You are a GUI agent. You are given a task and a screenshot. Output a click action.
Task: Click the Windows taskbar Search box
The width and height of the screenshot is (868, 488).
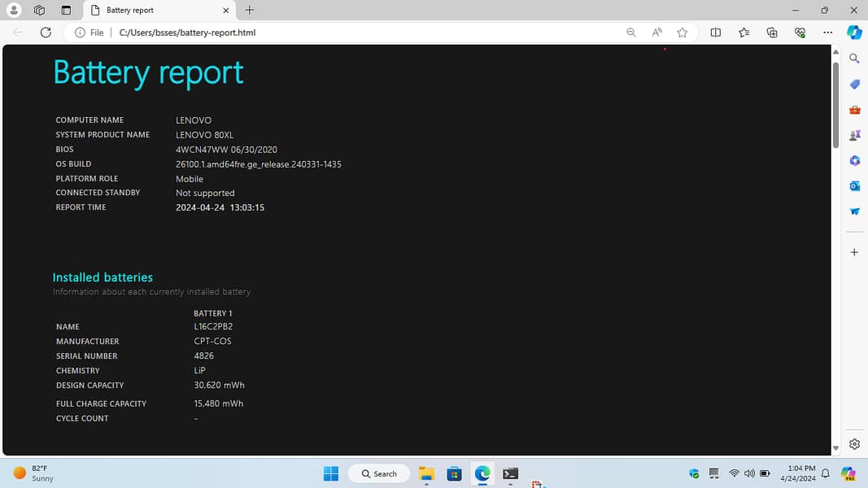coord(379,473)
